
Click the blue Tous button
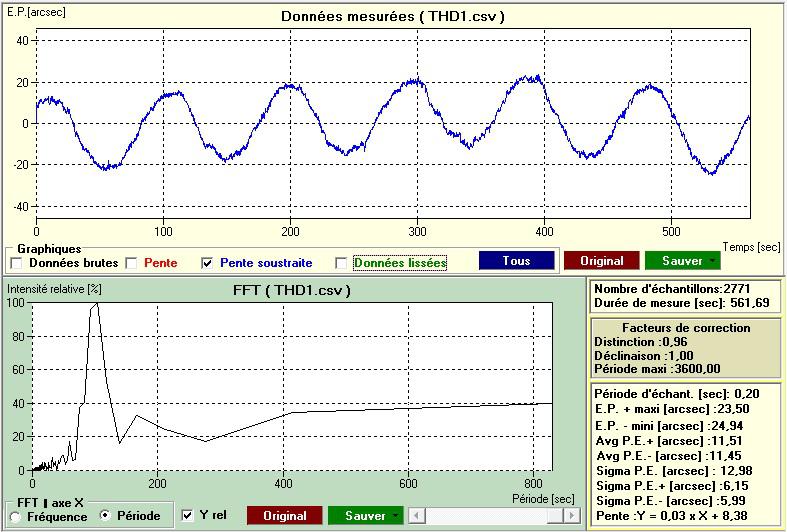pyautogui.click(x=516, y=260)
